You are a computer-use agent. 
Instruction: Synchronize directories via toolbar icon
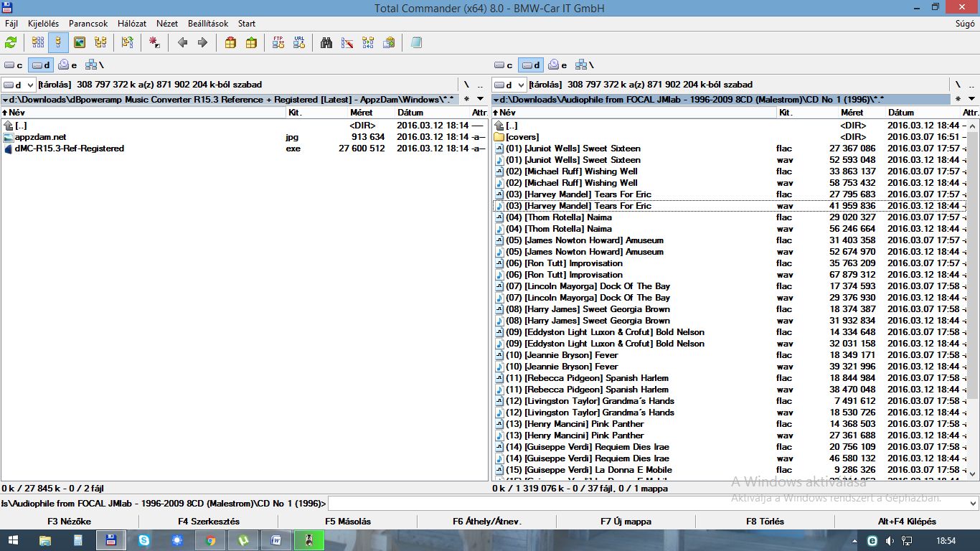tap(367, 43)
